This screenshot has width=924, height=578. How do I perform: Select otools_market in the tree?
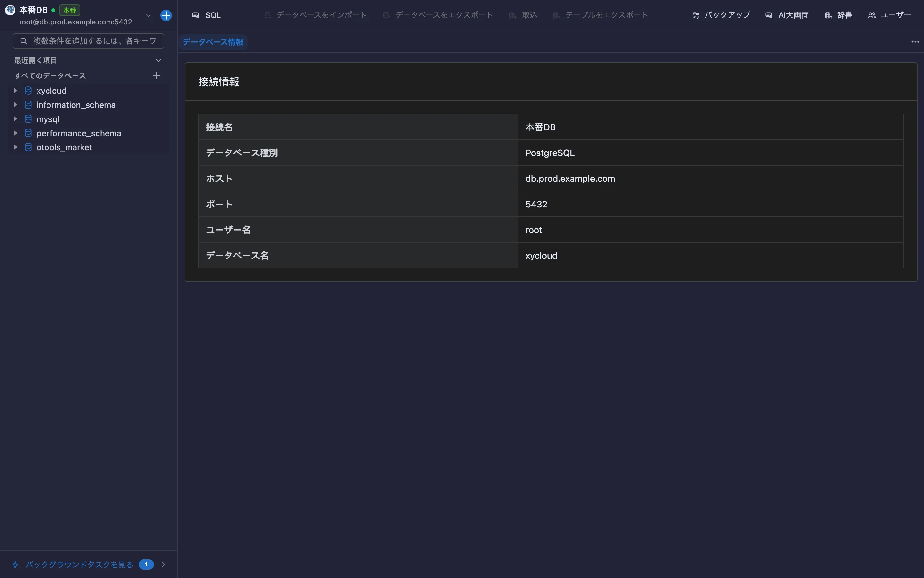click(x=64, y=148)
